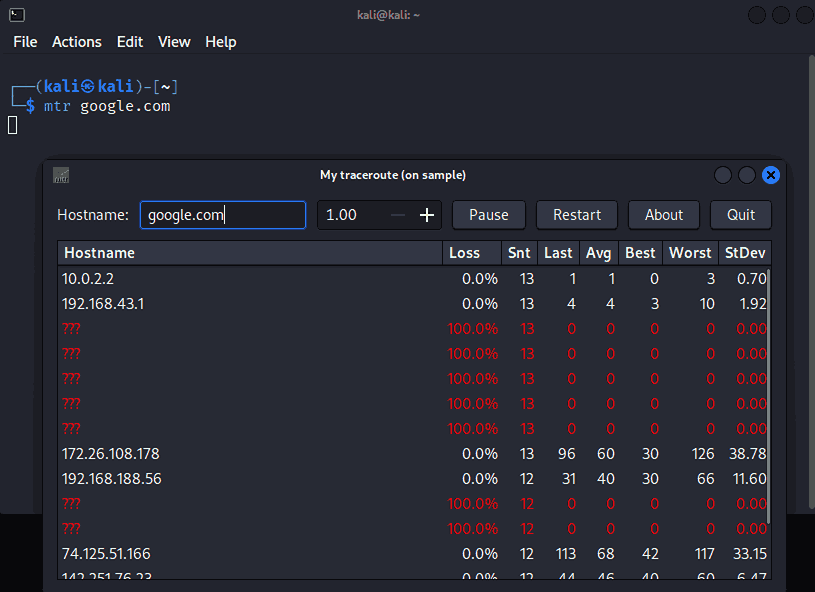Select the 172.26.108.178 hop row
The image size is (815, 592).
point(250,454)
